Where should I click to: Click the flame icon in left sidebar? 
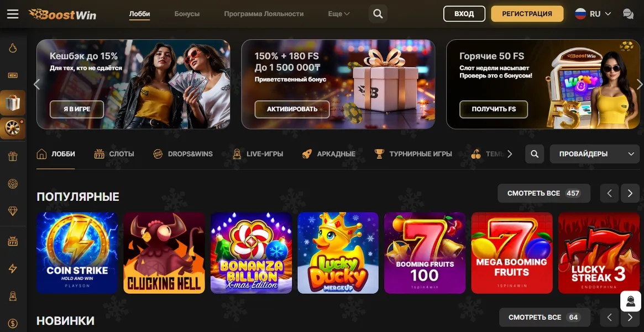tap(13, 49)
